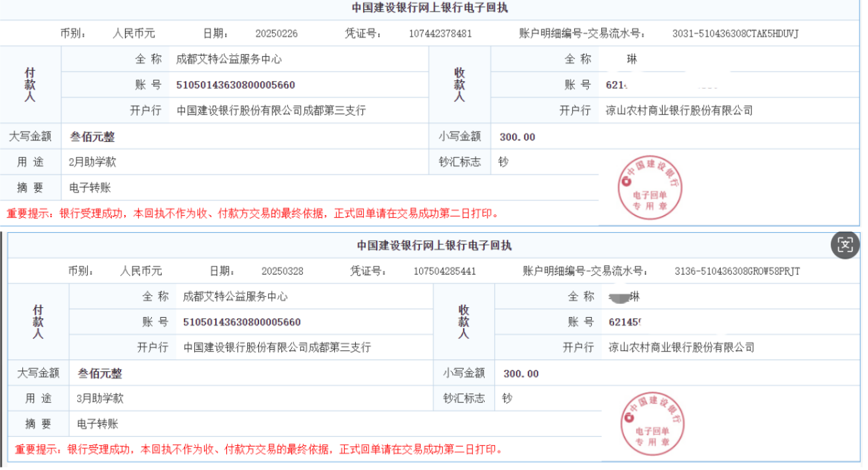Click amount 300.00 in the 3月助学款 receipt
Screen dimensions: 868x470
pyautogui.click(x=521, y=374)
